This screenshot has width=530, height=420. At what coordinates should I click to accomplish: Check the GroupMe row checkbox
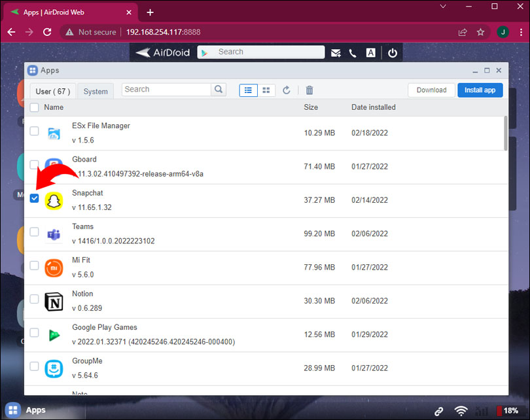(x=34, y=366)
